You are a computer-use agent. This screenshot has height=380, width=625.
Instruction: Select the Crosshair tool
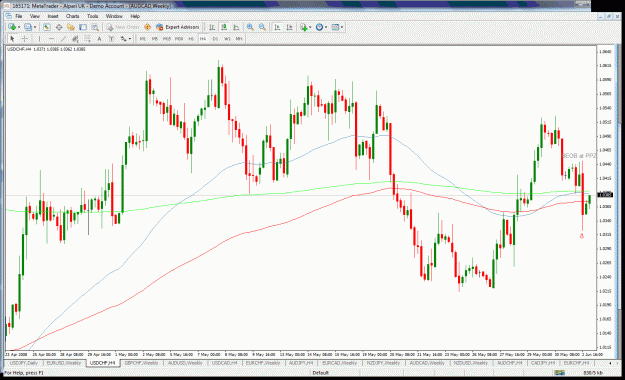coord(24,39)
